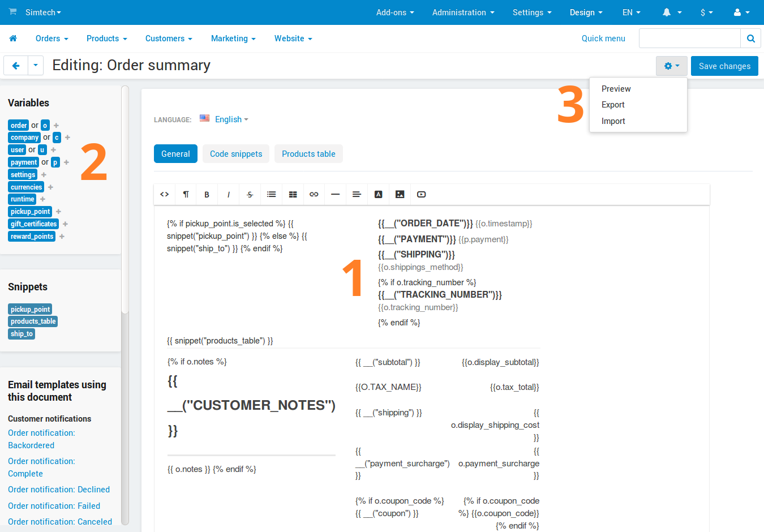Open Order notification: Declined template link
The height and width of the screenshot is (532, 764).
(59, 490)
